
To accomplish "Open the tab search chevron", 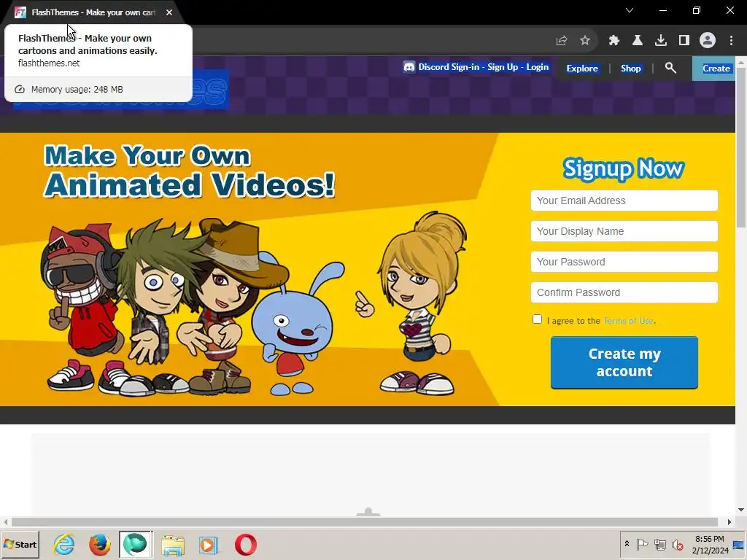I will (630, 10).
